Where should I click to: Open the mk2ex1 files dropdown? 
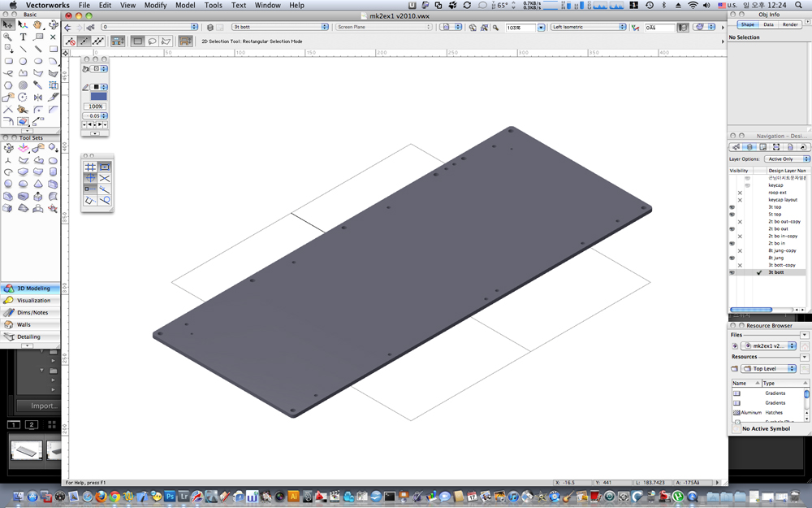point(768,345)
